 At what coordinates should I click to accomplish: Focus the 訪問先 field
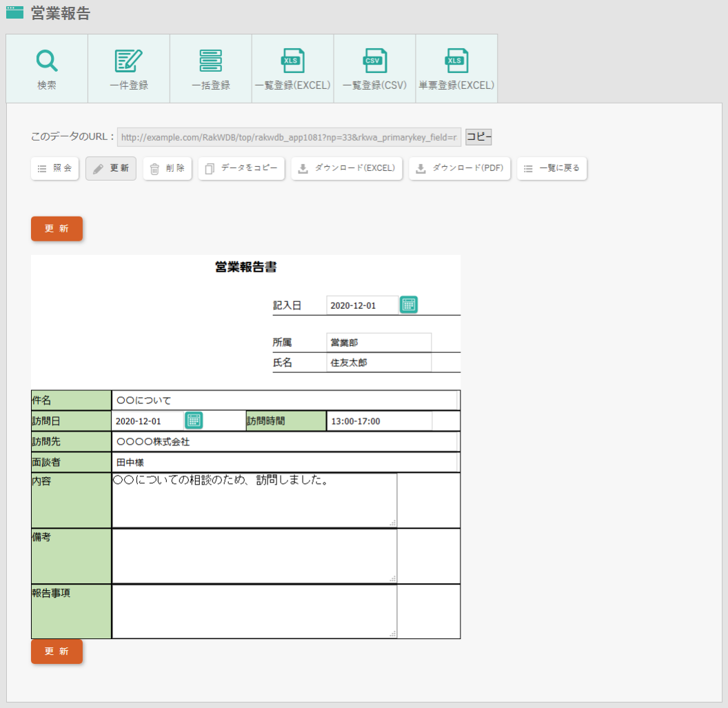click(x=285, y=441)
